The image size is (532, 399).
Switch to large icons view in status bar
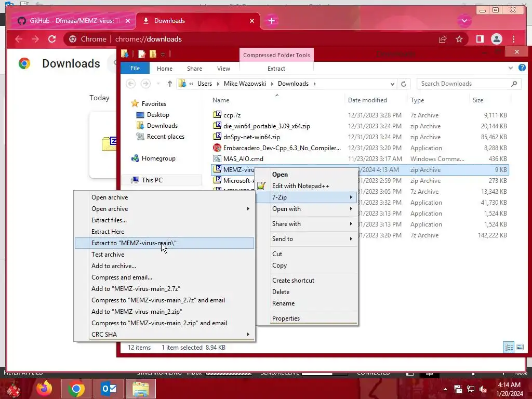click(x=520, y=347)
